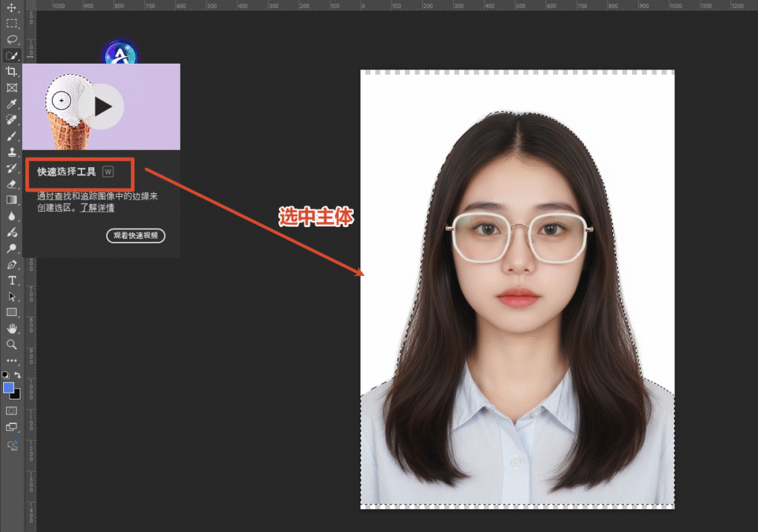758x532 pixels.
Task: Select the Dodge tool
Action: [x=12, y=249]
